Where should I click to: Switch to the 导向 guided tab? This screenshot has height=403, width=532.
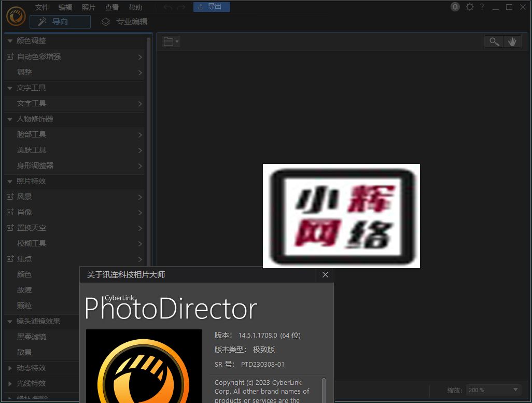[x=60, y=22]
